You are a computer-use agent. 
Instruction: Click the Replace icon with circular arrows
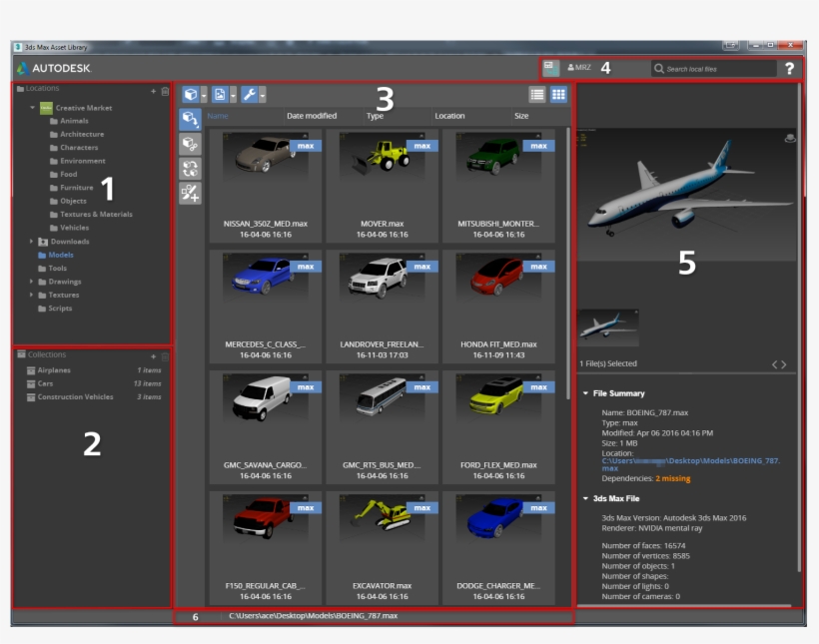tap(190, 169)
